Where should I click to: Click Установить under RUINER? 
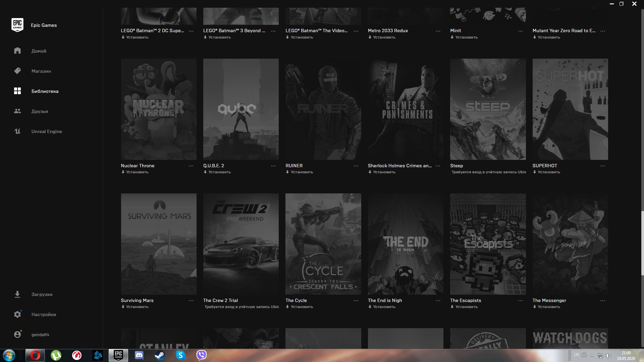300,172
